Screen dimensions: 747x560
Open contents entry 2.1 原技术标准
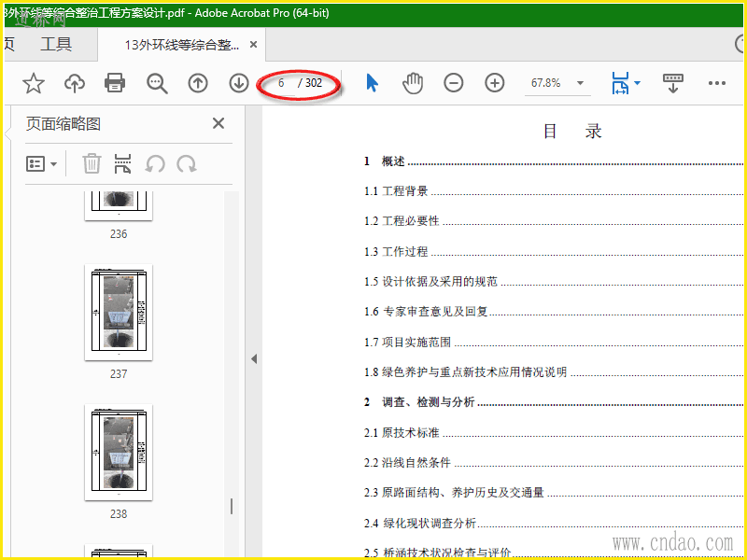402,432
